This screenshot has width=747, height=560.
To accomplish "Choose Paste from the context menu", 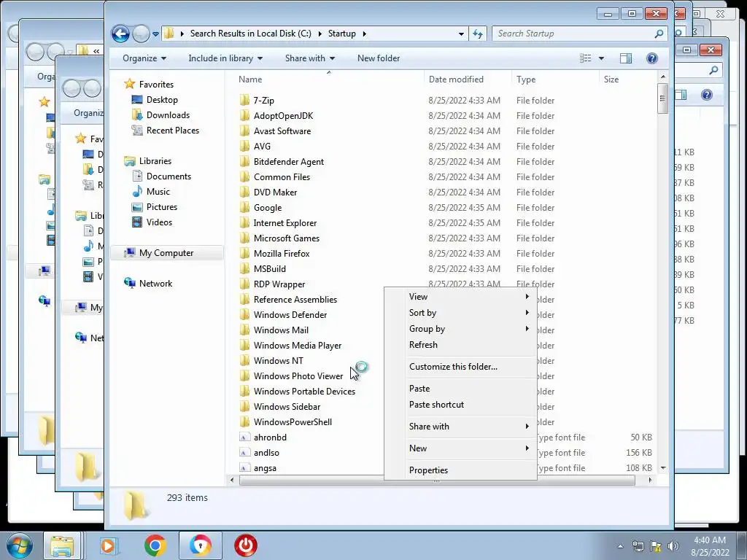I will click(x=461, y=389).
